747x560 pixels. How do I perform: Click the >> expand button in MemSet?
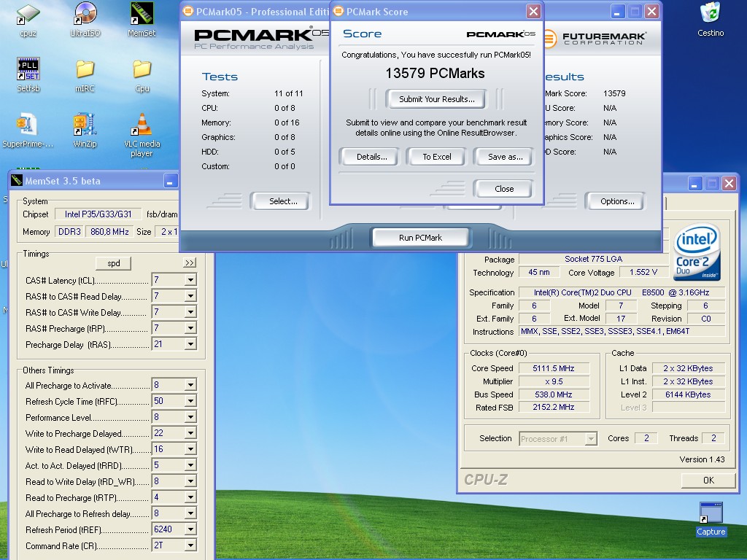(190, 262)
